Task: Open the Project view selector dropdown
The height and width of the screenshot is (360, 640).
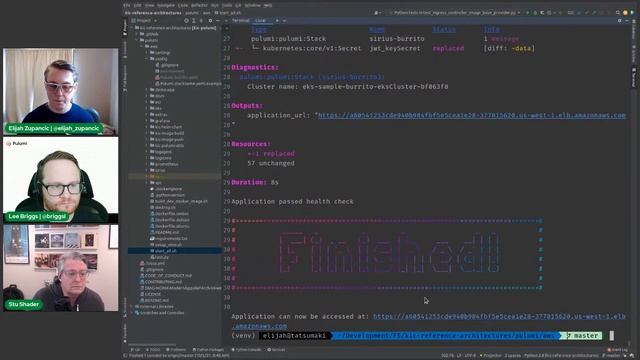Action: [x=144, y=20]
